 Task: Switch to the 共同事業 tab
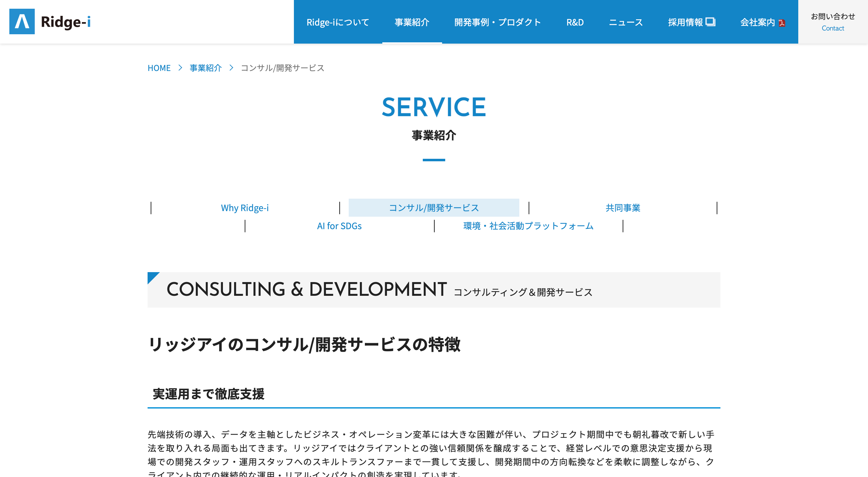coord(623,208)
